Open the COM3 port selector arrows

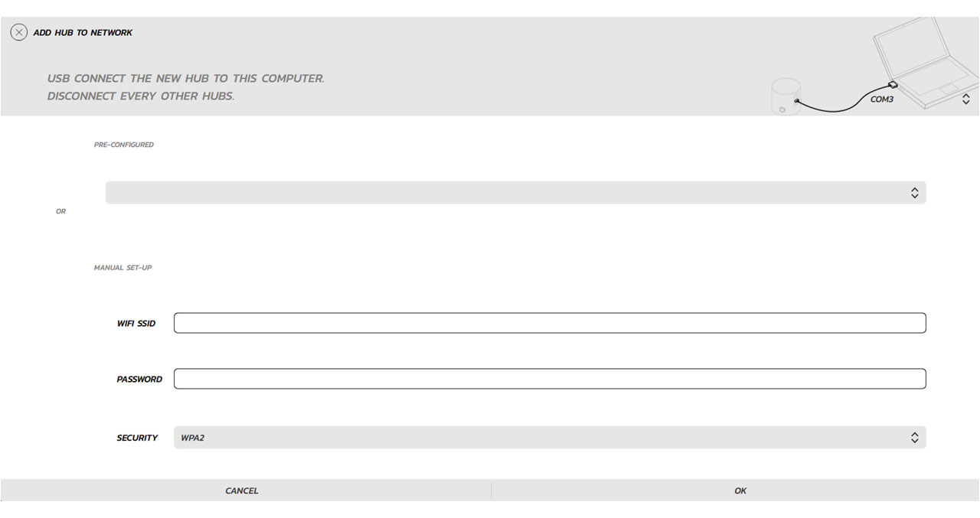(x=965, y=99)
